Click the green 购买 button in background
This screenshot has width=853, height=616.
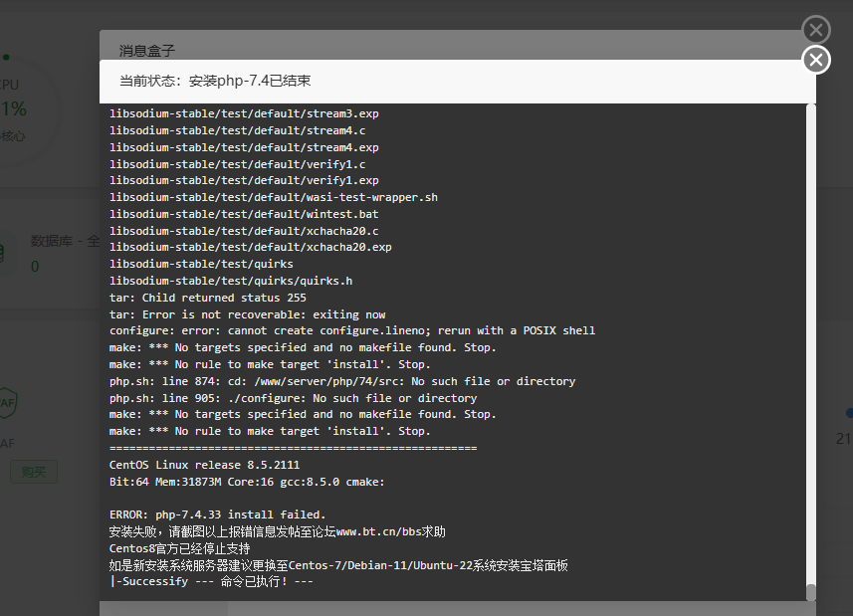(x=33, y=472)
